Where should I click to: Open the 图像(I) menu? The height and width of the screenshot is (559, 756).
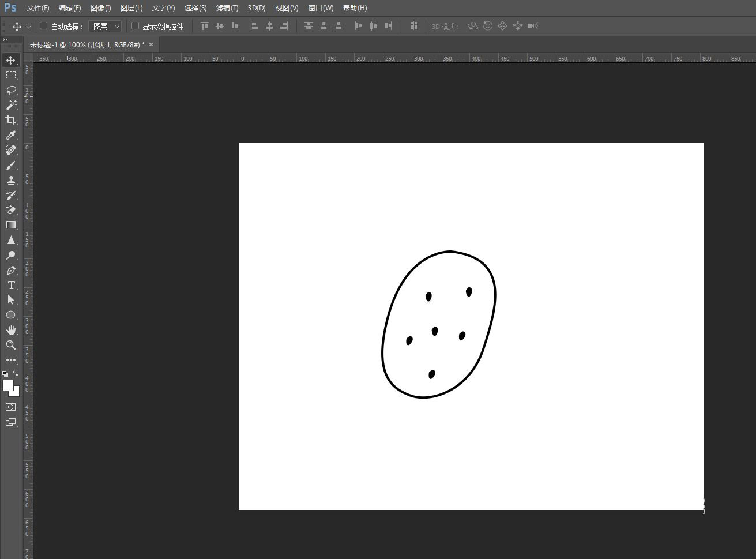[x=100, y=8]
